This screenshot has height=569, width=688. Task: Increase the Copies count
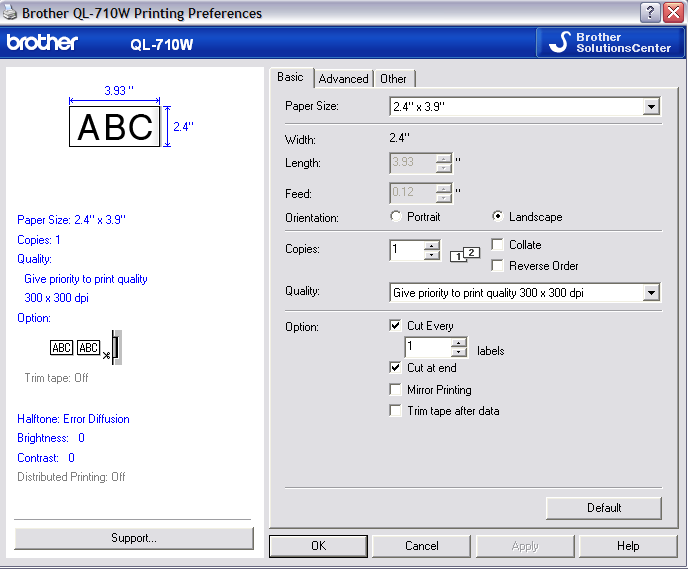click(x=432, y=246)
